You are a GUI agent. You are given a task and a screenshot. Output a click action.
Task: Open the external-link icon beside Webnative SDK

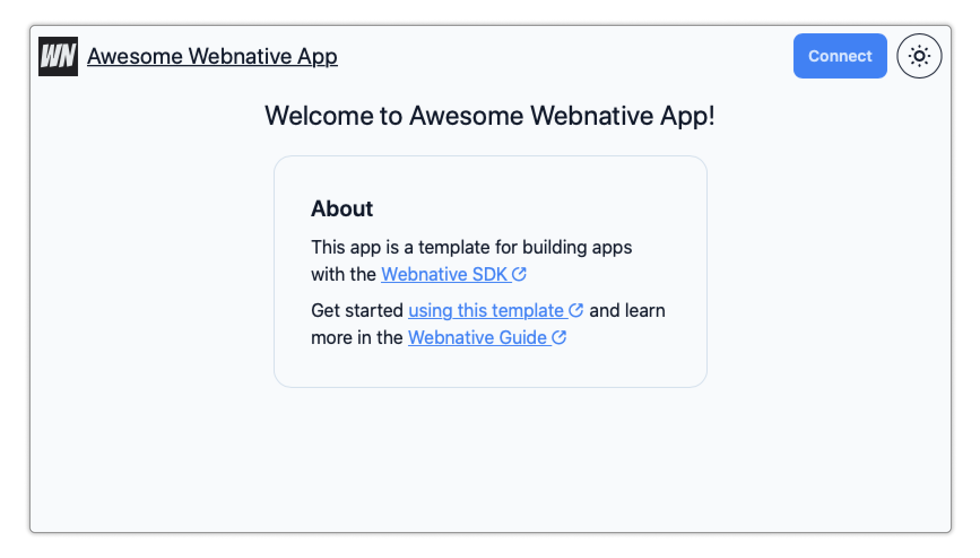[519, 274]
